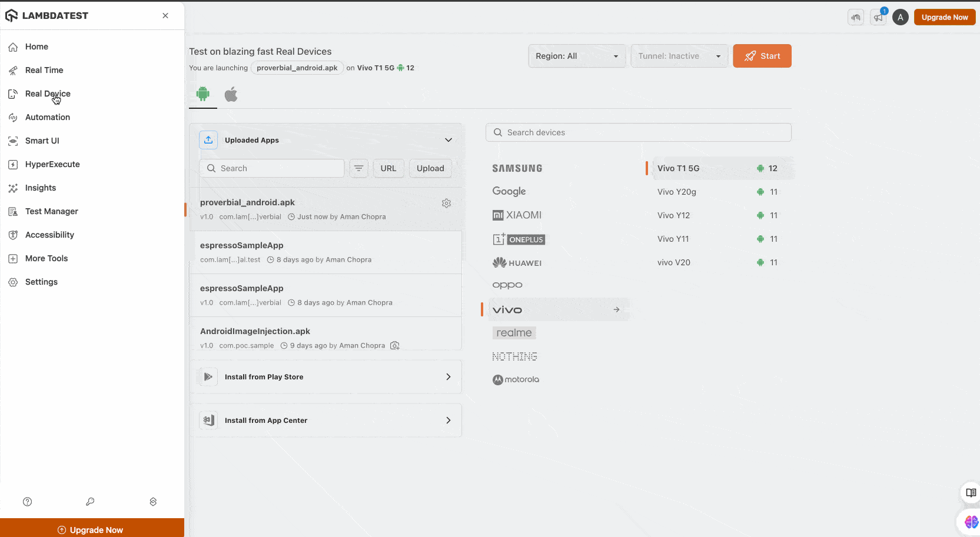Open Automation from the sidebar
The image size is (980, 537).
47,117
